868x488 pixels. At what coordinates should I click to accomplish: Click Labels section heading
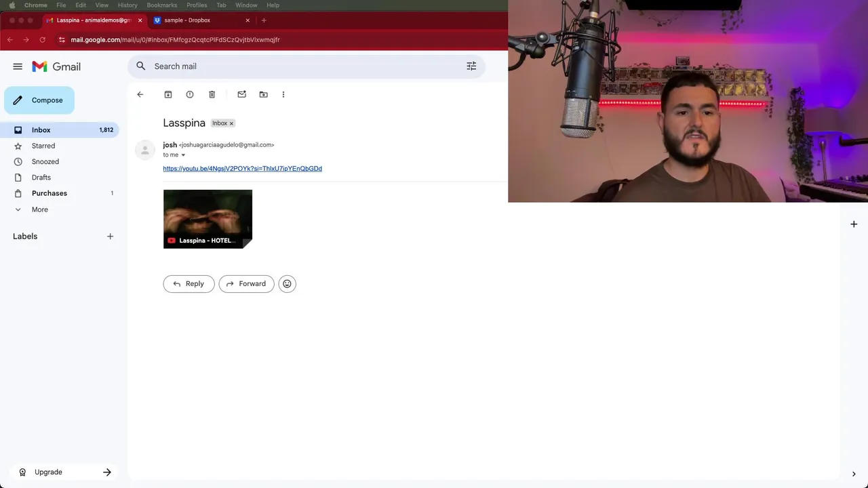(x=25, y=237)
